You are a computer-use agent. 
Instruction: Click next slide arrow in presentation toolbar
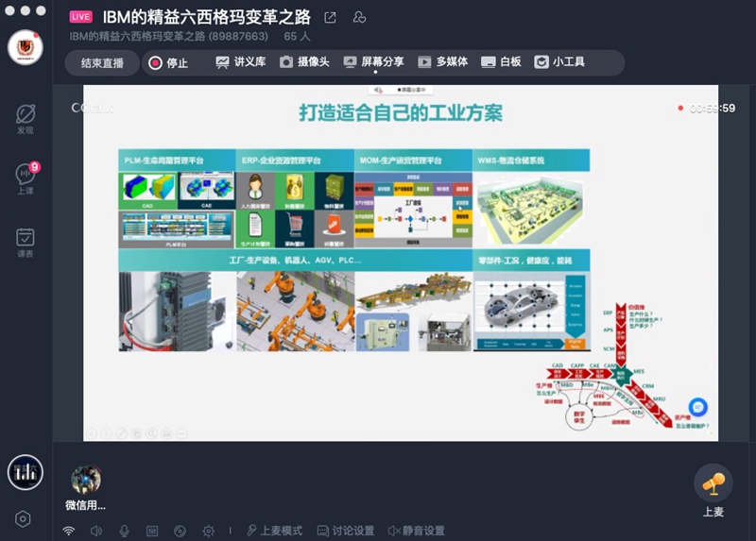click(107, 433)
